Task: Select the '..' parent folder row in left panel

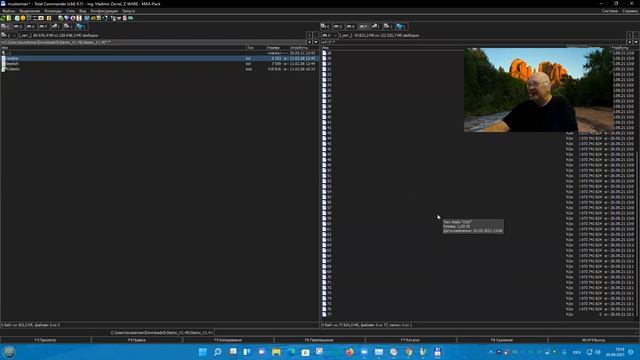Action: (159, 53)
